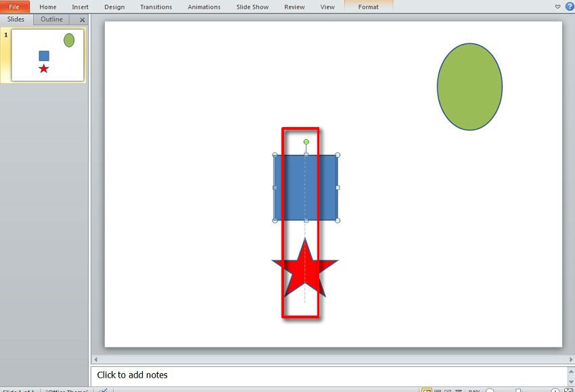The height and width of the screenshot is (392, 575).
Task: Switch to Slide Sorter view
Action: click(x=438, y=389)
